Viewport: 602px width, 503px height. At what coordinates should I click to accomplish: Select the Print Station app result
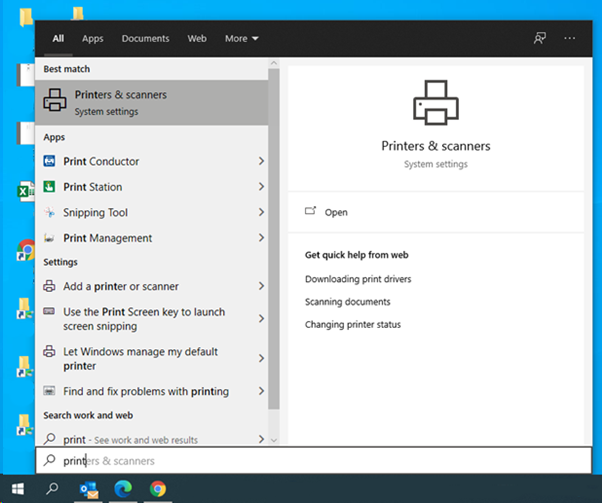click(x=152, y=187)
